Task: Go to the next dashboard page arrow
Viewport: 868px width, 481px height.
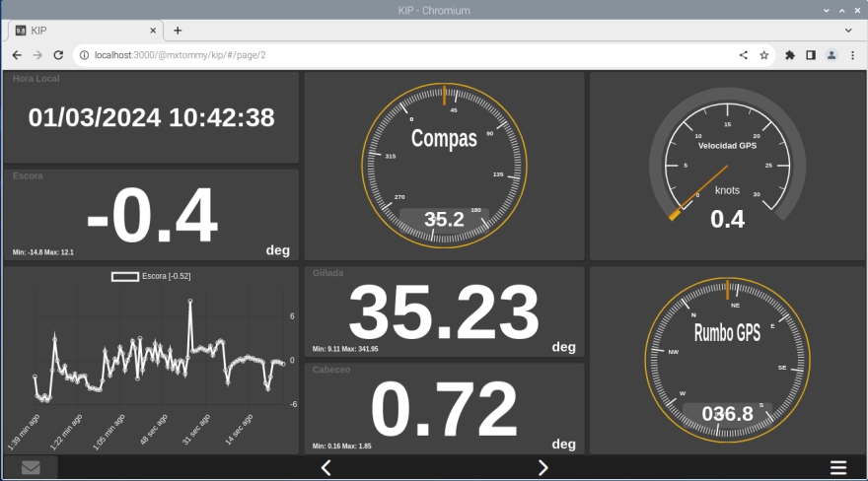Action: 542,467
